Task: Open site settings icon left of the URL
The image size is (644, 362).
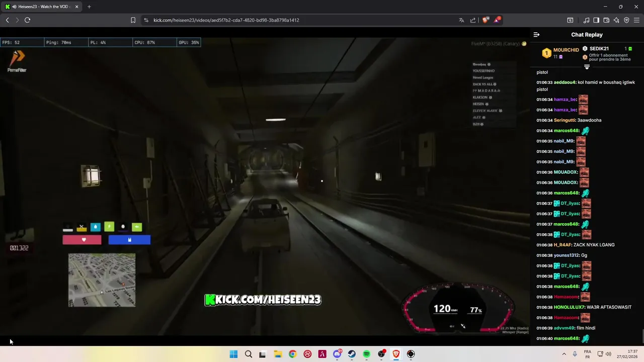Action: (146, 20)
